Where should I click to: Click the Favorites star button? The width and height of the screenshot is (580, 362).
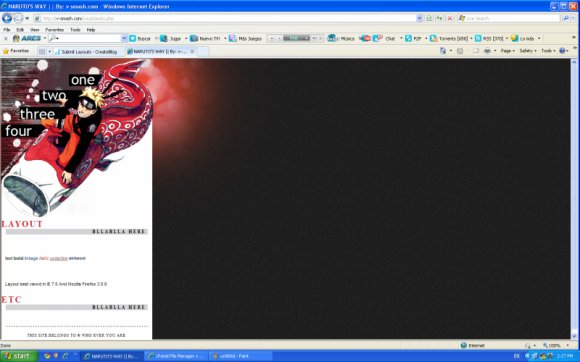tap(16, 51)
